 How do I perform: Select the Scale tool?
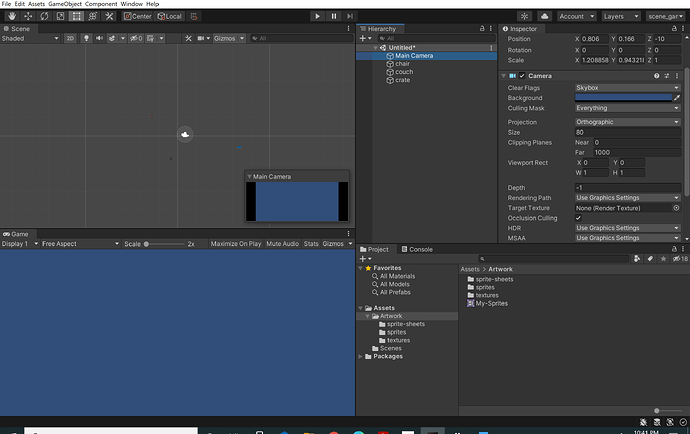60,16
